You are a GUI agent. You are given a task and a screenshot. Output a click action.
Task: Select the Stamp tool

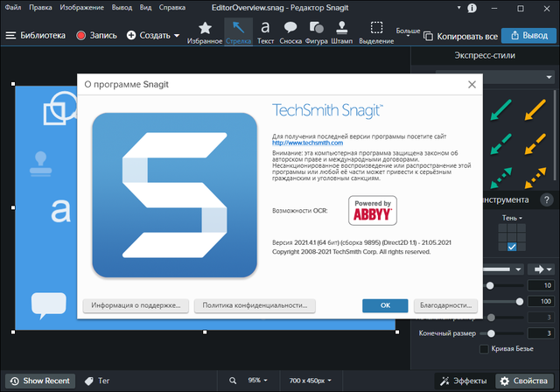(342, 32)
